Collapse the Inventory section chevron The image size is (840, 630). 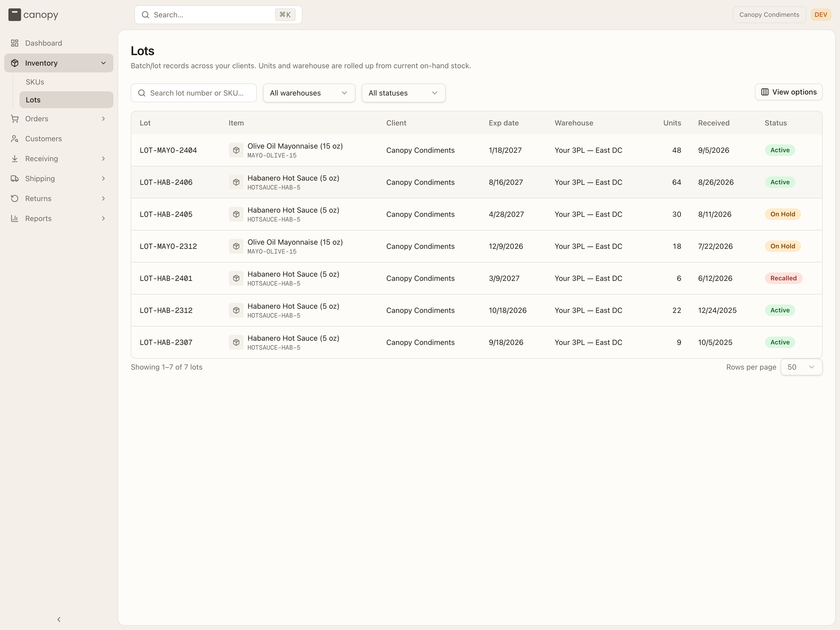(103, 63)
